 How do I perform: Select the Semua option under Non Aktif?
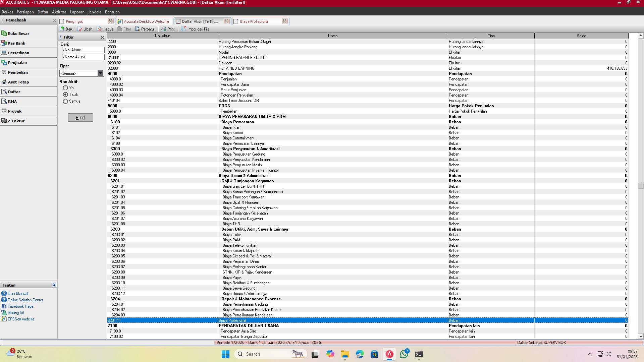tap(66, 101)
